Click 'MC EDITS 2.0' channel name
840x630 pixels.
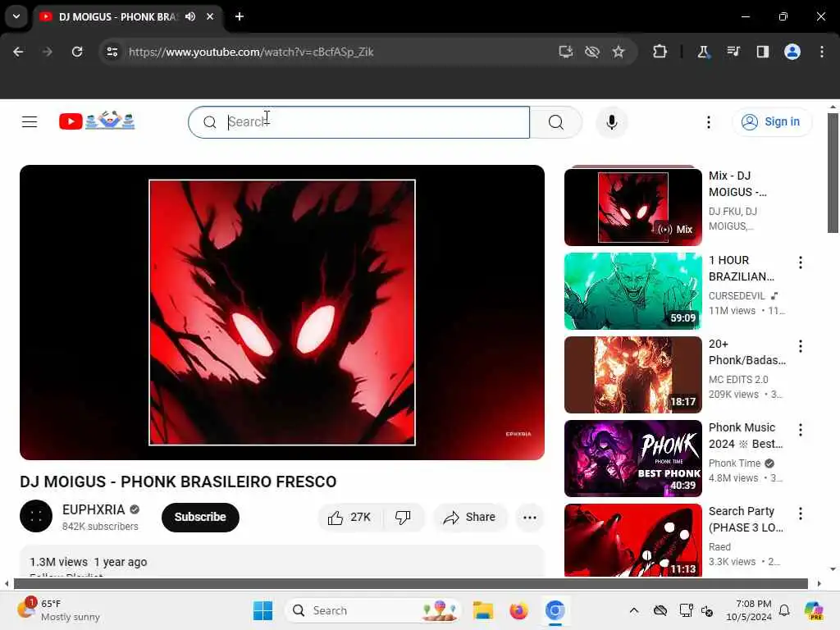click(738, 379)
